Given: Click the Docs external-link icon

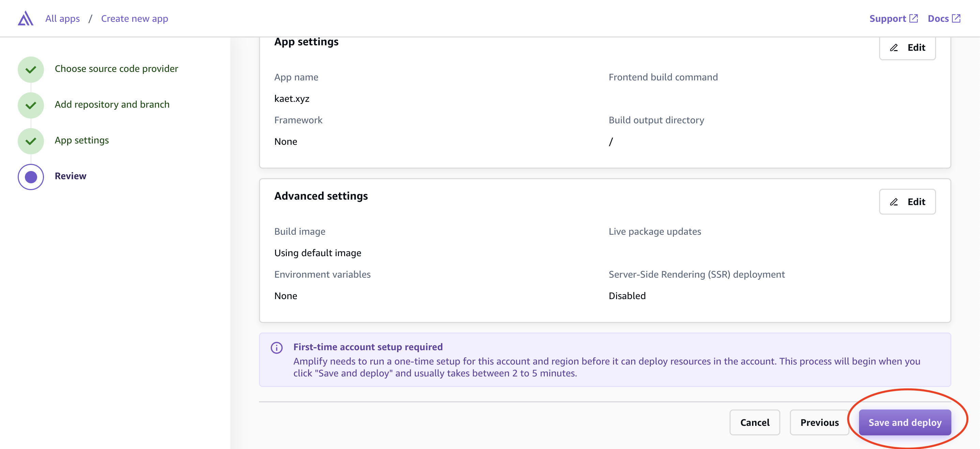Looking at the screenshot, I should [956, 18].
